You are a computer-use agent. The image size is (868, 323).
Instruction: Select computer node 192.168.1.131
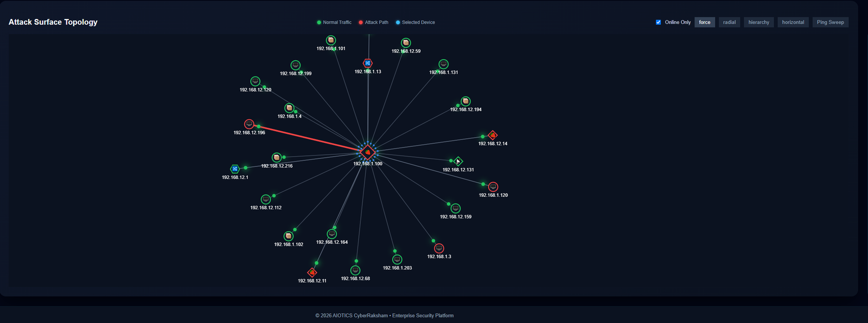point(444,64)
